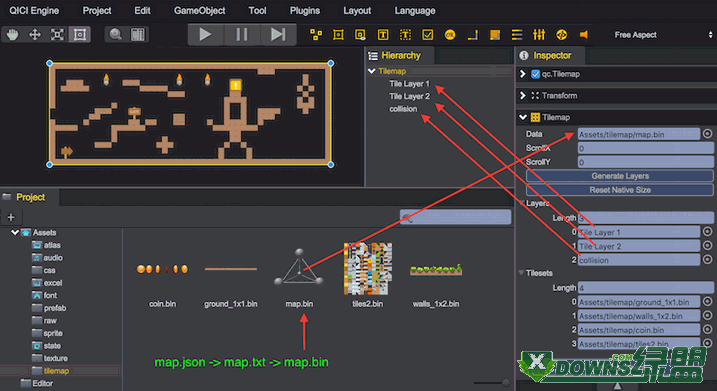This screenshot has height=391, width=717.
Task: Click the Pause button
Action: [242, 34]
